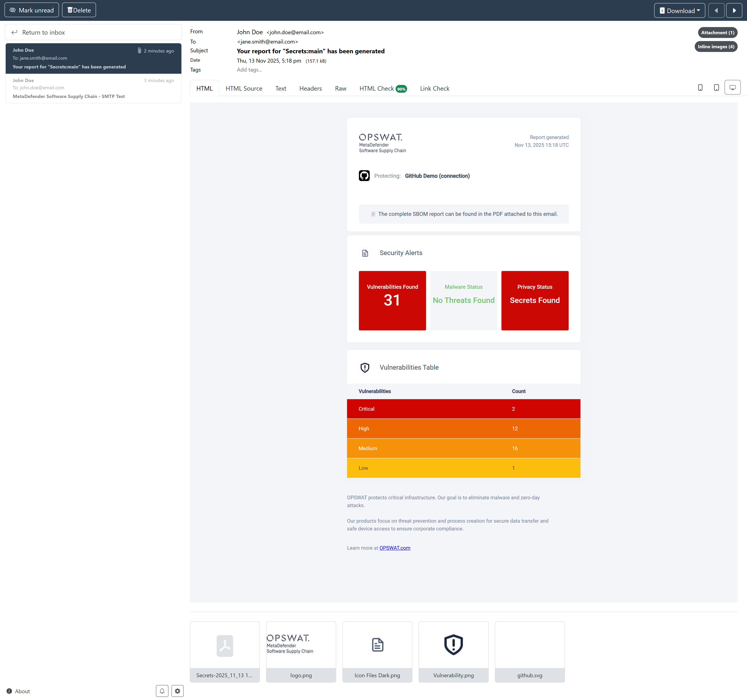Go to next message arrow
Viewport: 747px width, 700px height.
(734, 10)
